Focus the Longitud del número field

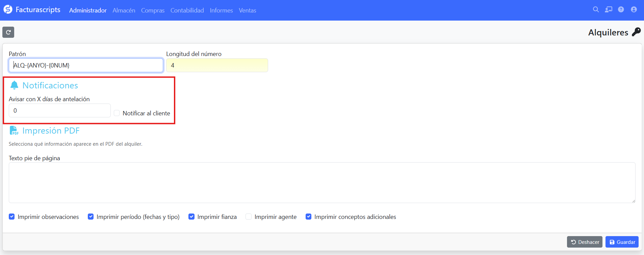coord(217,65)
